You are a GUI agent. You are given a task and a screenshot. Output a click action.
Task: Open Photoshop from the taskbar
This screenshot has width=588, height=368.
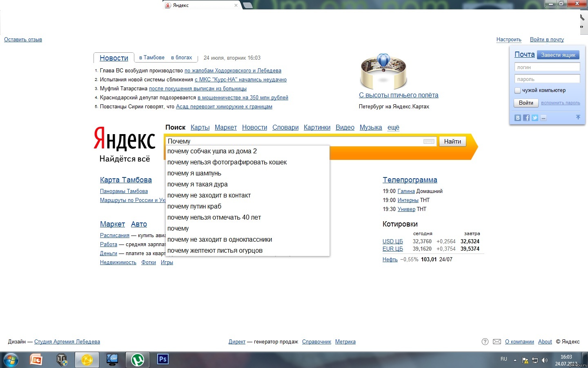163,360
